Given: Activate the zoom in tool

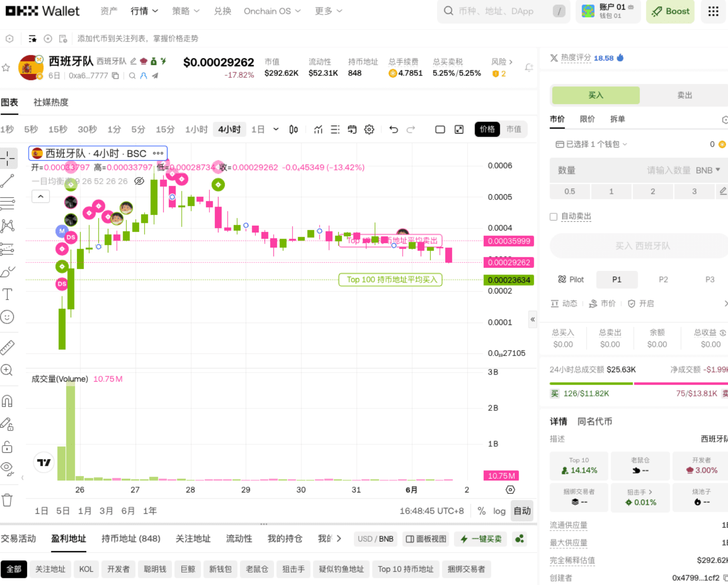Looking at the screenshot, I should (x=7, y=370).
